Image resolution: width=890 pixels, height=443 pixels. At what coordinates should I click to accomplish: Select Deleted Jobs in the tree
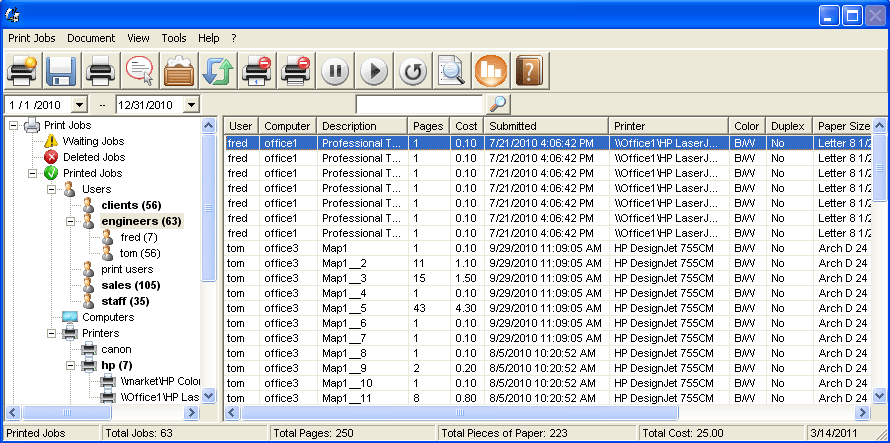coord(94,157)
